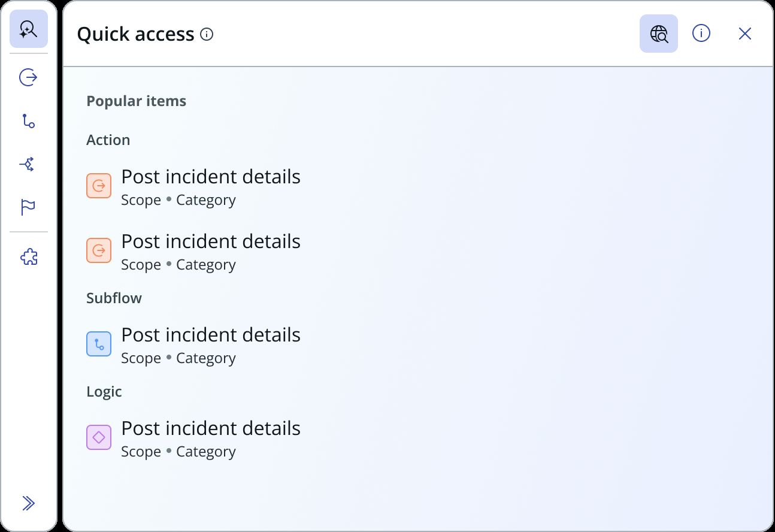Expand the sidebar with double chevron
The width and height of the screenshot is (775, 532).
pos(29,503)
